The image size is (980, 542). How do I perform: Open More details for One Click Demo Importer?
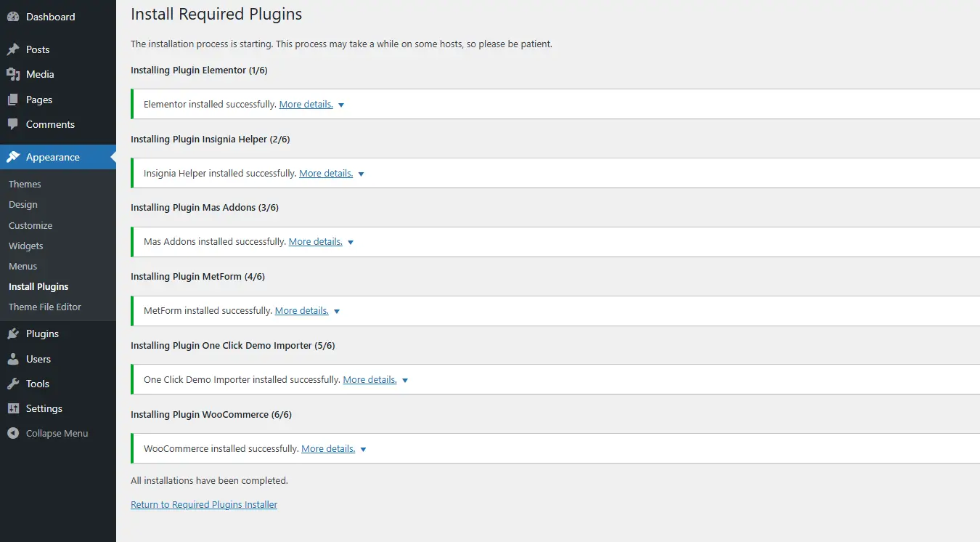[x=370, y=379]
